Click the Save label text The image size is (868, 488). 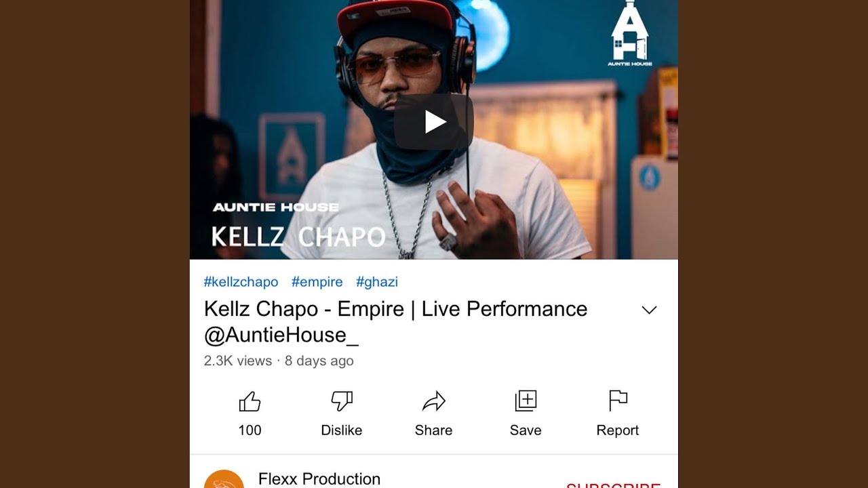pos(526,430)
